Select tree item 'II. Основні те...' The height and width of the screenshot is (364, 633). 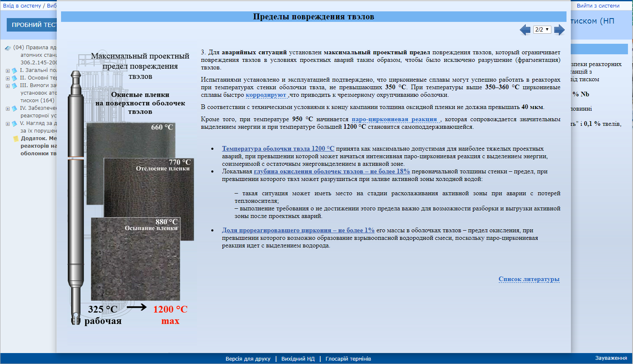click(x=38, y=78)
